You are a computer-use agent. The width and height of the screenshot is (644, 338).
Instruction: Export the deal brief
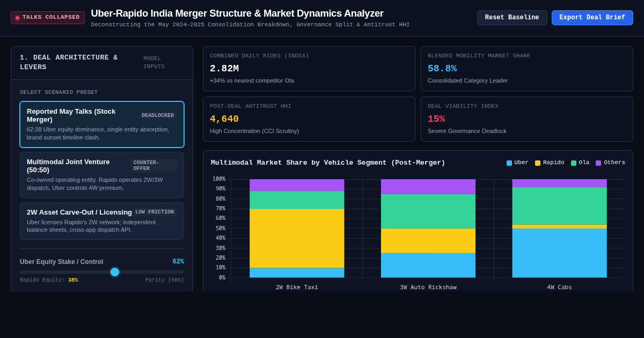(592, 18)
